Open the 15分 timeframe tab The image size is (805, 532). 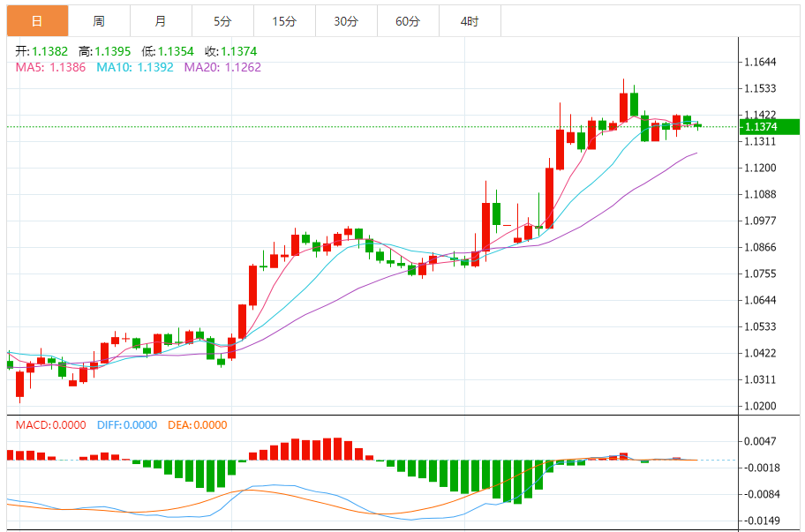tap(284, 21)
